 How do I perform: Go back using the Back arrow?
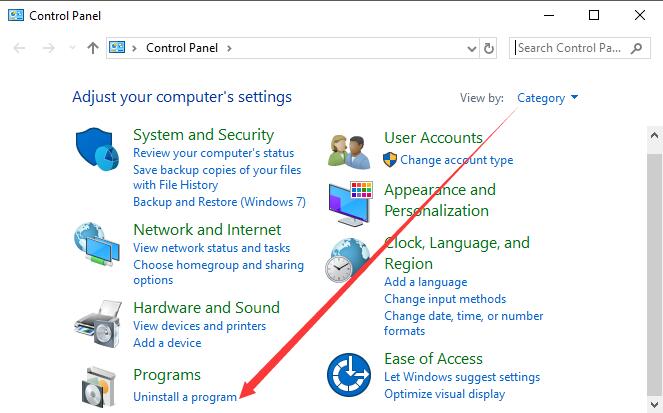coord(19,48)
